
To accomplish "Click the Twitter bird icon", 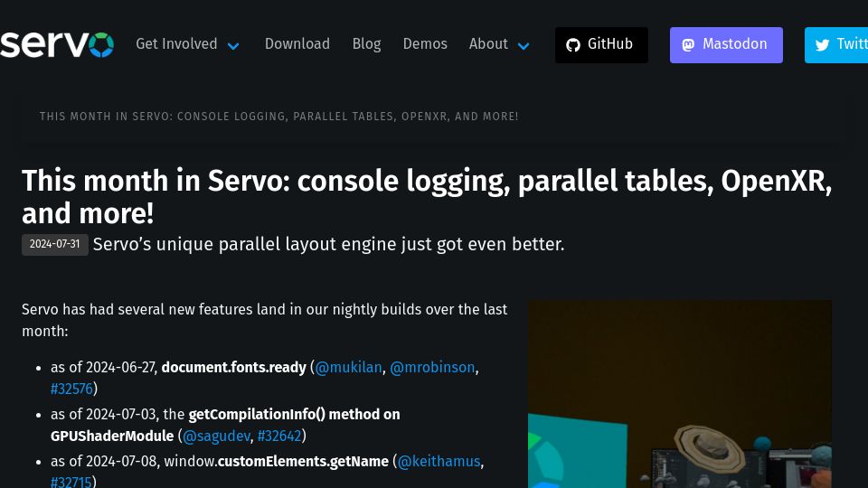I will point(822,45).
